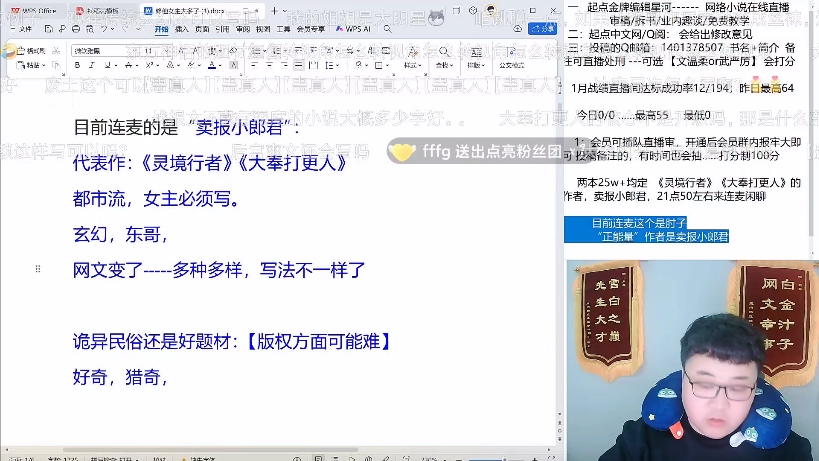Expand the 粘贴 paste dropdown arrow
The image size is (819, 461).
(44, 66)
